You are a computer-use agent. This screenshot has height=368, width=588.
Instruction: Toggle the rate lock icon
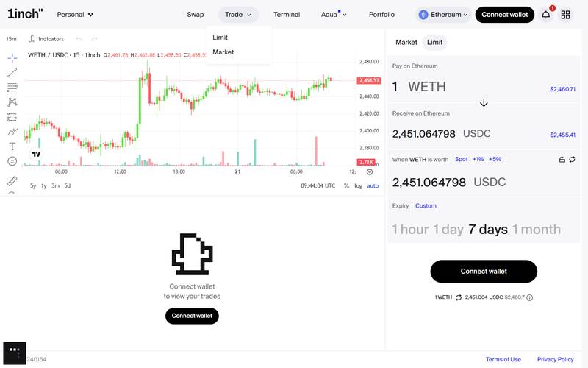[x=562, y=160]
